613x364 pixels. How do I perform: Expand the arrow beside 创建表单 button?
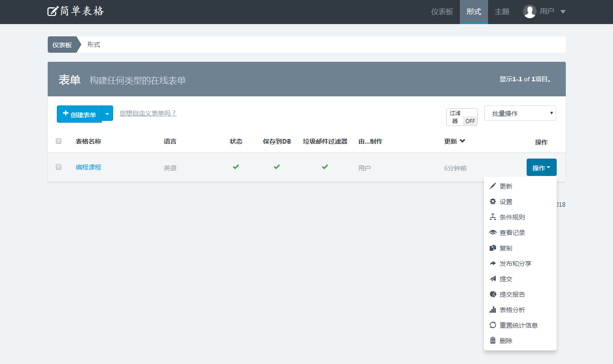[x=107, y=114]
